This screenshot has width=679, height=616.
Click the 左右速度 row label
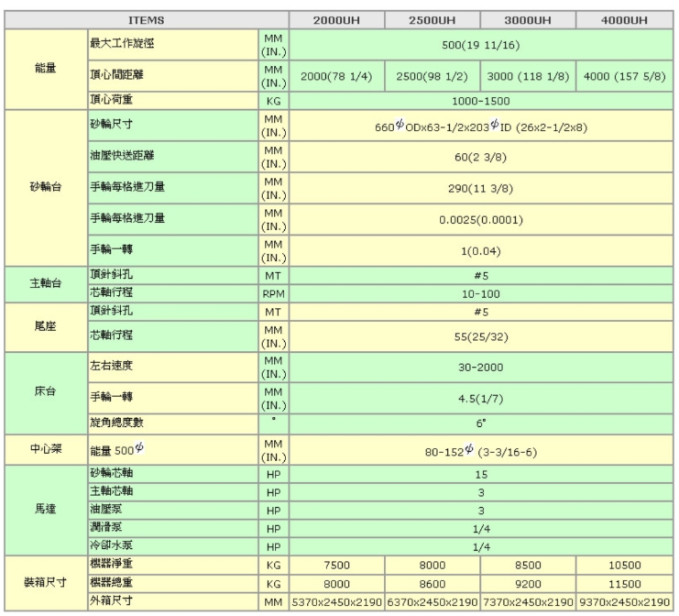pos(111,365)
